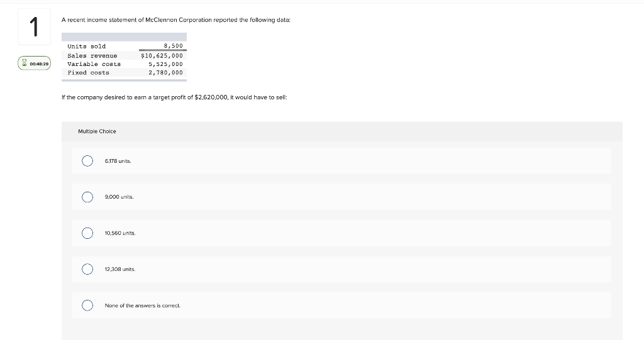644x357 pixels.
Task: Click the 2,780,000 fixed costs value
Action: [x=165, y=73]
